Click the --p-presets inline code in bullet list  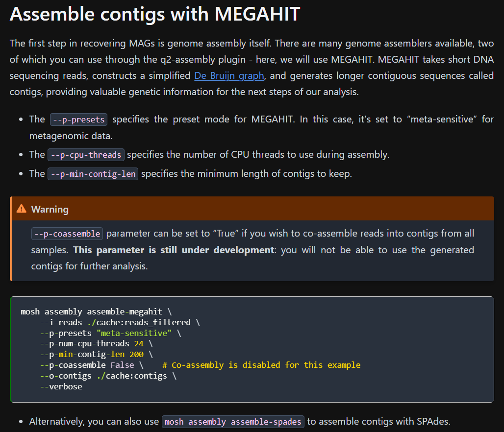78,120
